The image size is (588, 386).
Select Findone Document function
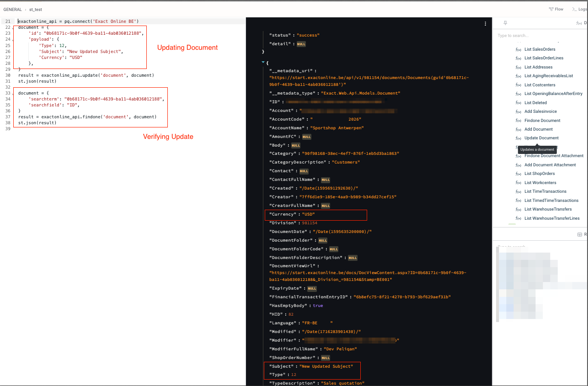click(542, 121)
